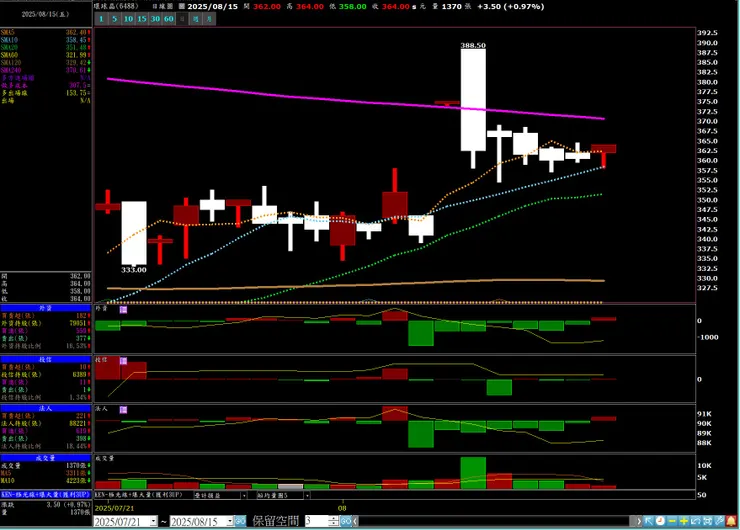Click the SMA60 legend row

(x=46, y=55)
